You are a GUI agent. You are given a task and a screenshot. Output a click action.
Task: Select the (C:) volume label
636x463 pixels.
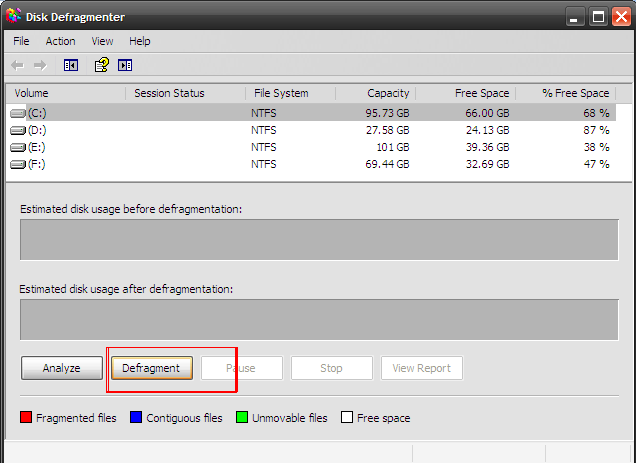37,113
